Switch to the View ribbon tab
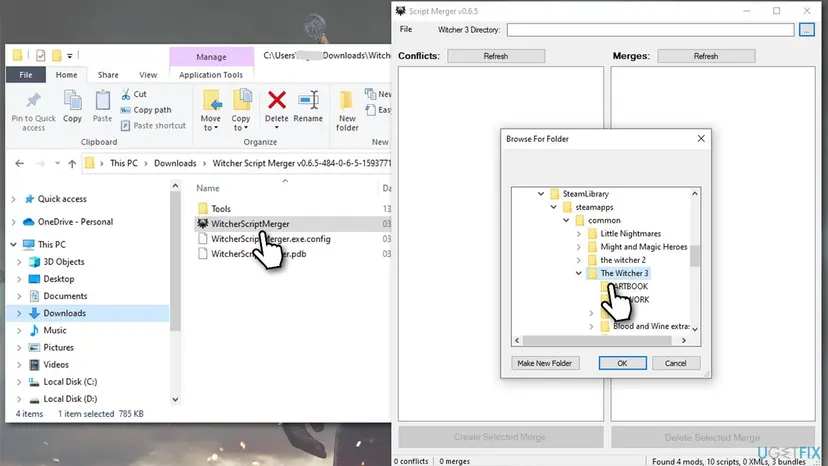This screenshot has height=466, width=828. pos(148,75)
